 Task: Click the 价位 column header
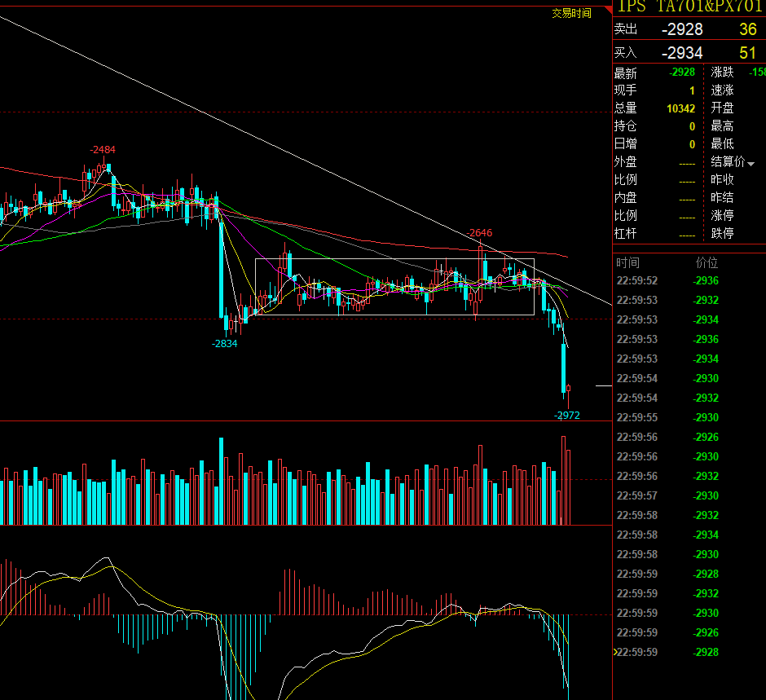click(x=707, y=262)
